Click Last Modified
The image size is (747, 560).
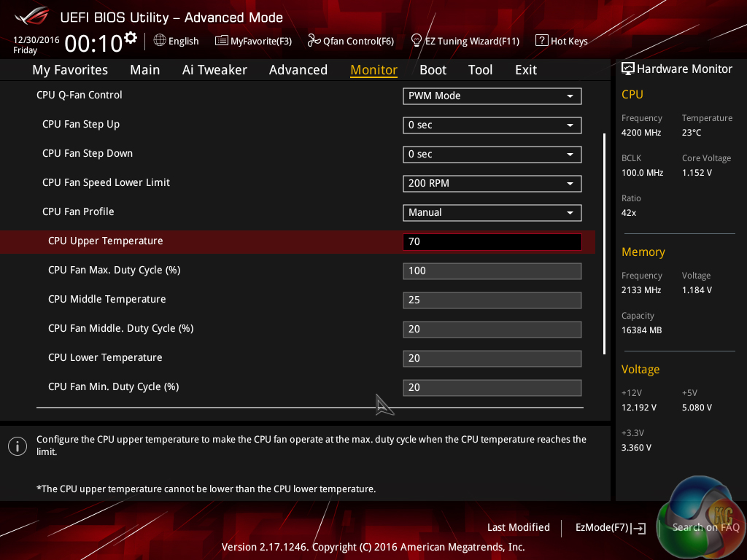click(519, 527)
